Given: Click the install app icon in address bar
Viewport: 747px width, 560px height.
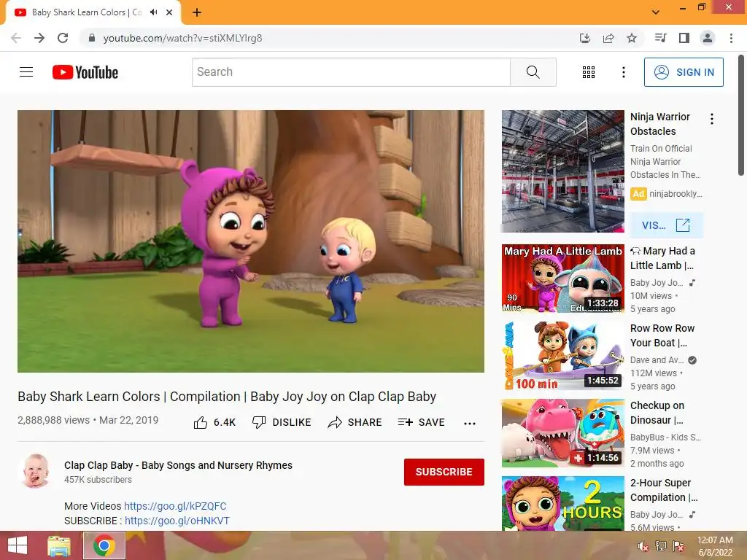Looking at the screenshot, I should tap(585, 38).
